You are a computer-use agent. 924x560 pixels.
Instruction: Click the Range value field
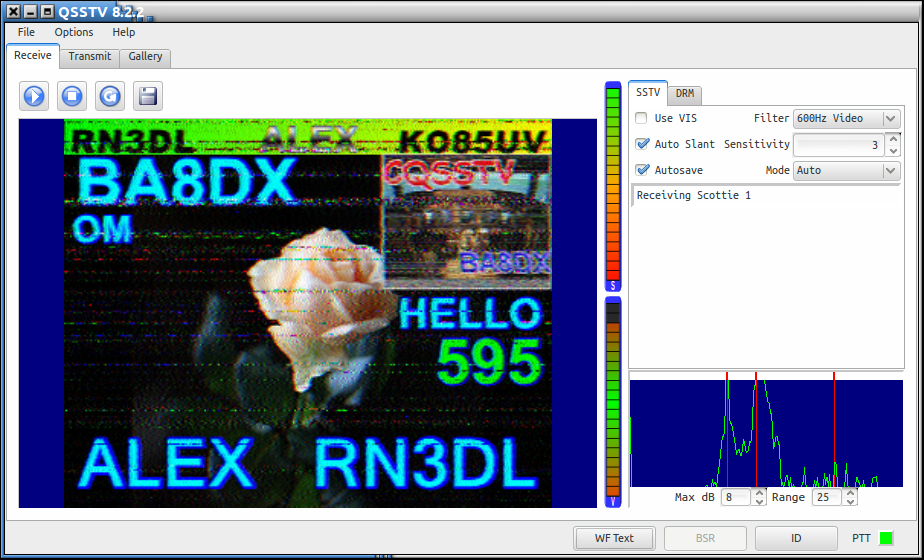827,498
